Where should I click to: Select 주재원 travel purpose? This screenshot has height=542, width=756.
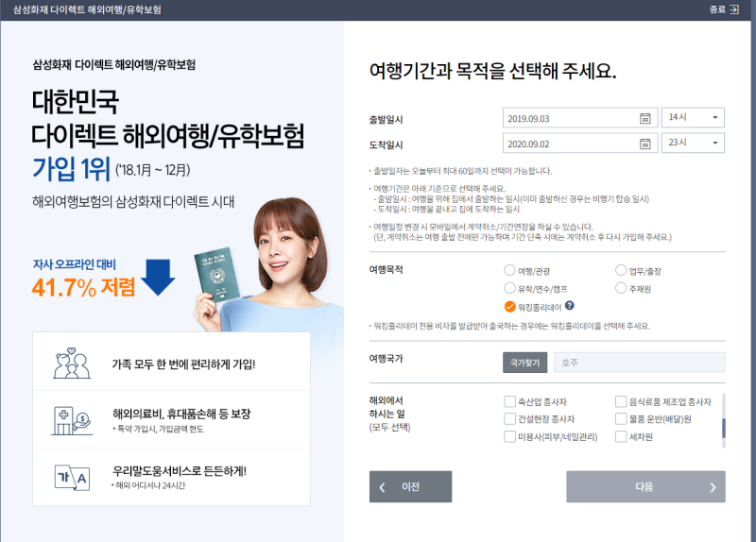point(621,288)
